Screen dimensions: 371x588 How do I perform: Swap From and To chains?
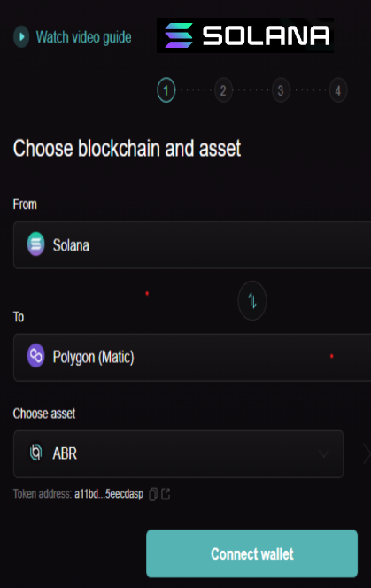[x=252, y=301]
